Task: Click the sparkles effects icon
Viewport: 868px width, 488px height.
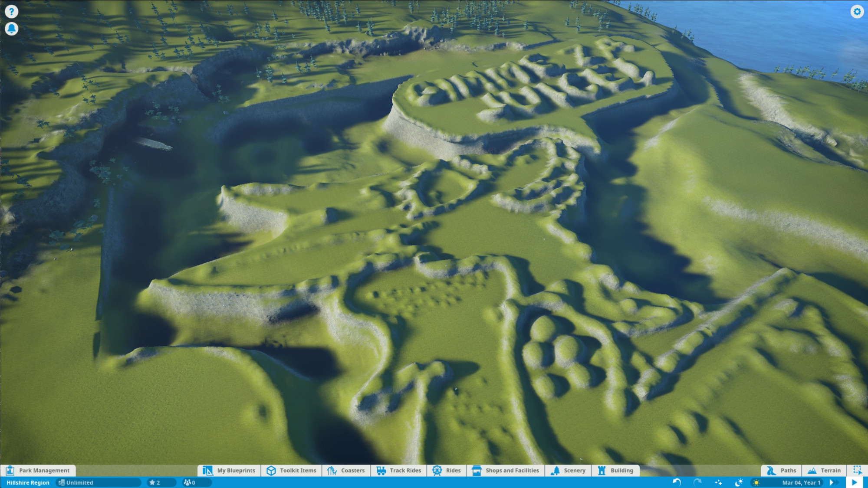Action: click(x=718, y=482)
